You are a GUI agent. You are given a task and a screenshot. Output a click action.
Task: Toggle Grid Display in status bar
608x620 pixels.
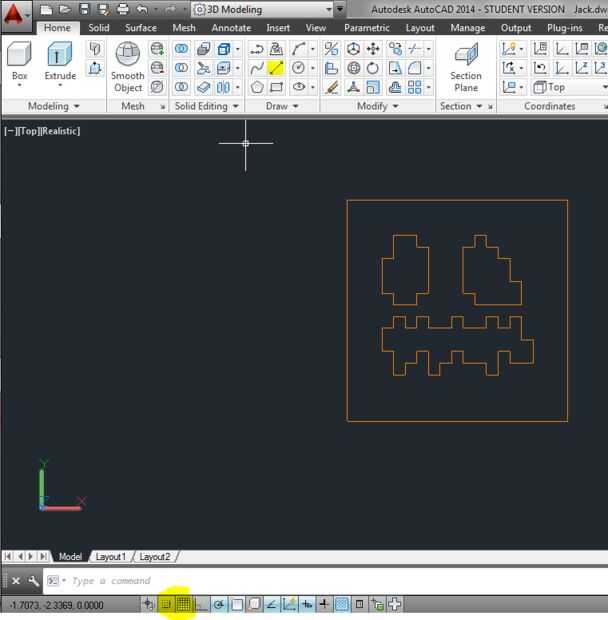[183, 604]
